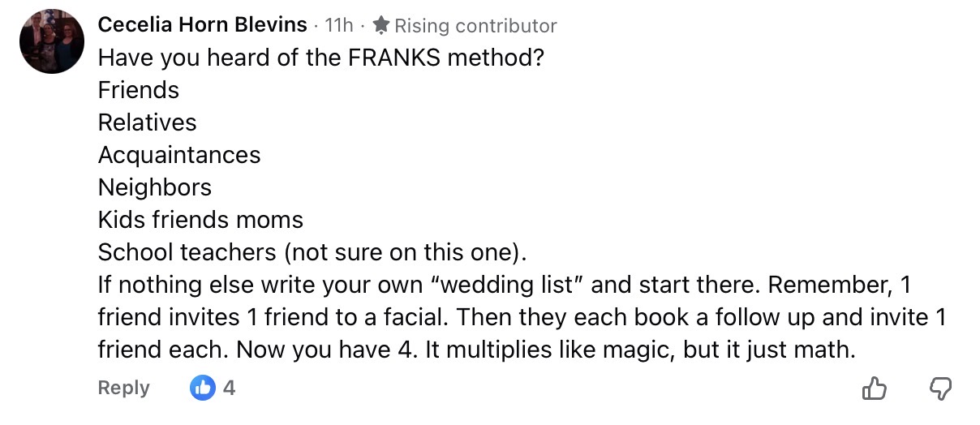Click the line reading Acquaintances
This screenshot has height=425, width=980.
pos(179,155)
